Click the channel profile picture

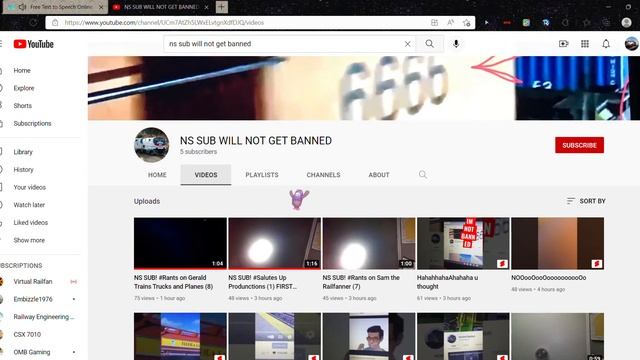(151, 145)
